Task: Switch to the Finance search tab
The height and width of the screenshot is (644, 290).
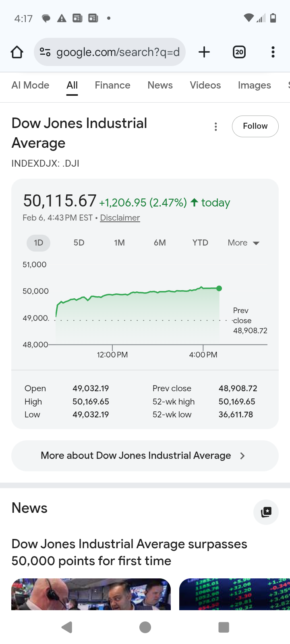Action: [112, 85]
